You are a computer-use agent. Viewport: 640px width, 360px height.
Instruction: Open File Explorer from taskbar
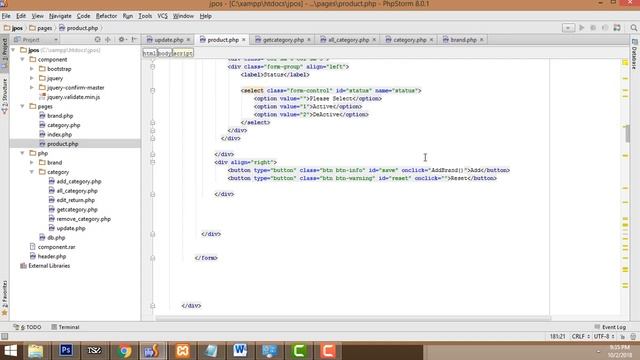(x=36, y=351)
